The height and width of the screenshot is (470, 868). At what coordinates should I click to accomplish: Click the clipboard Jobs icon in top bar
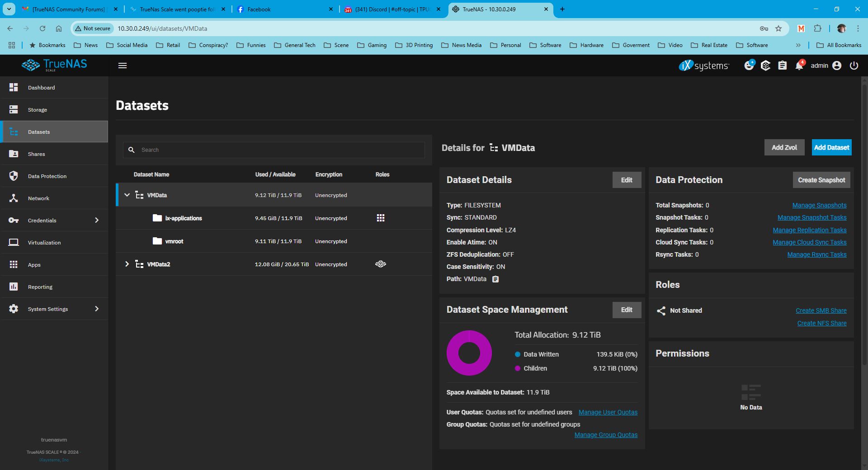click(x=782, y=66)
